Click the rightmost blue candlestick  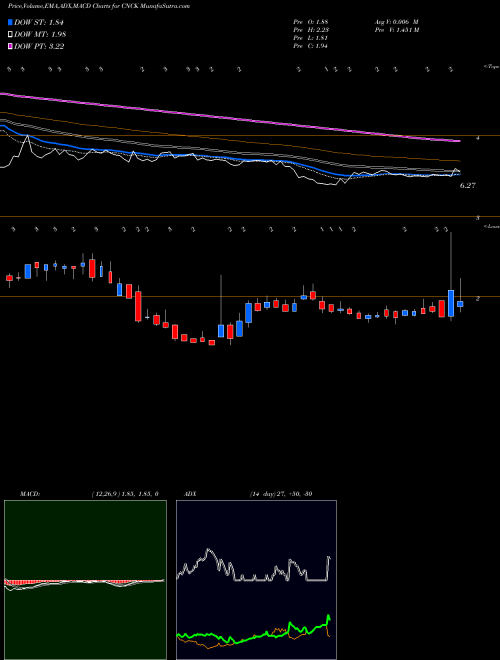[460, 303]
